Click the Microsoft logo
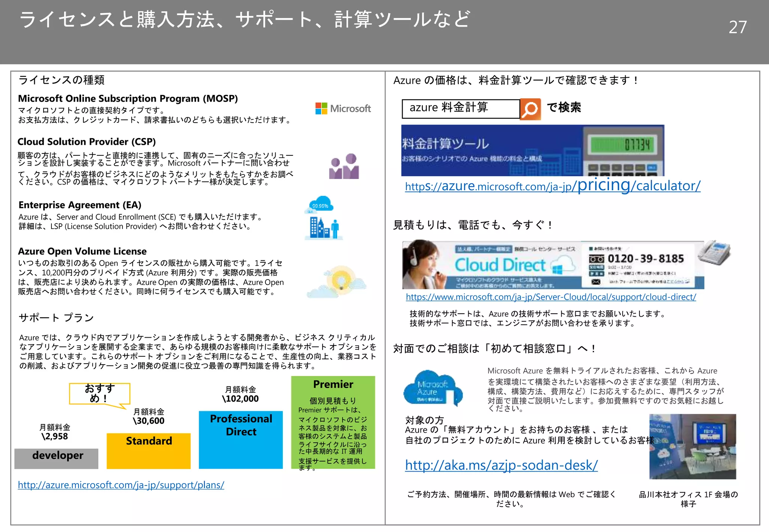 coord(343,108)
